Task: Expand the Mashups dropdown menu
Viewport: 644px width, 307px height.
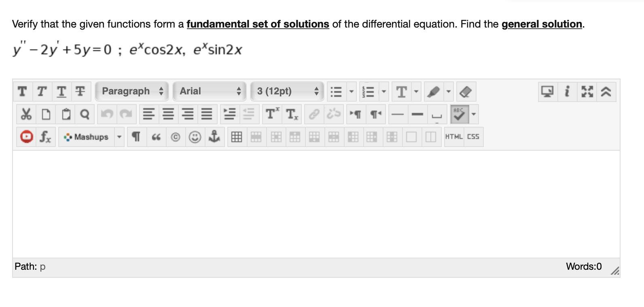Action: 119,137
